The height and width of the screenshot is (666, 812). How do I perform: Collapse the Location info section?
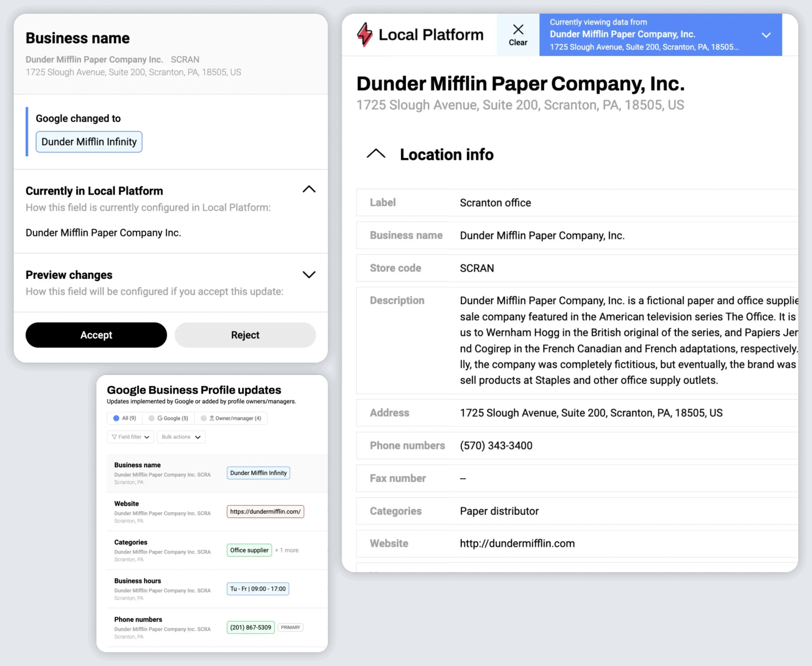pos(376,154)
